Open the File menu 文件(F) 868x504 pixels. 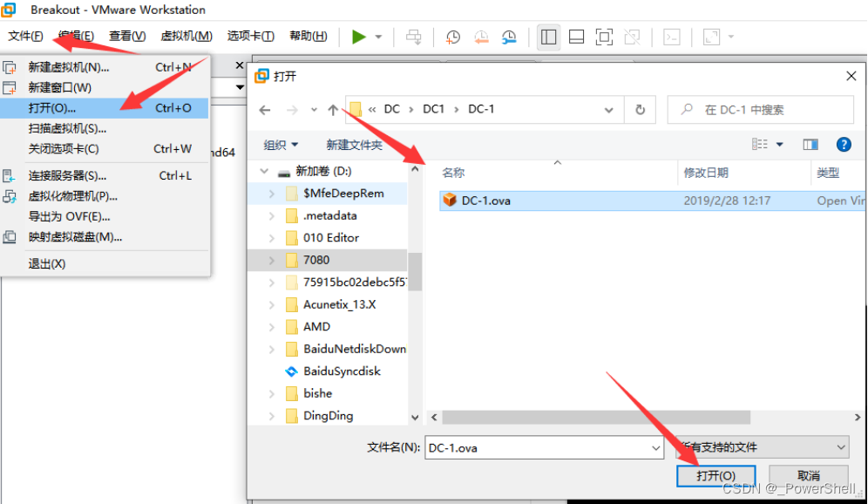tap(25, 36)
